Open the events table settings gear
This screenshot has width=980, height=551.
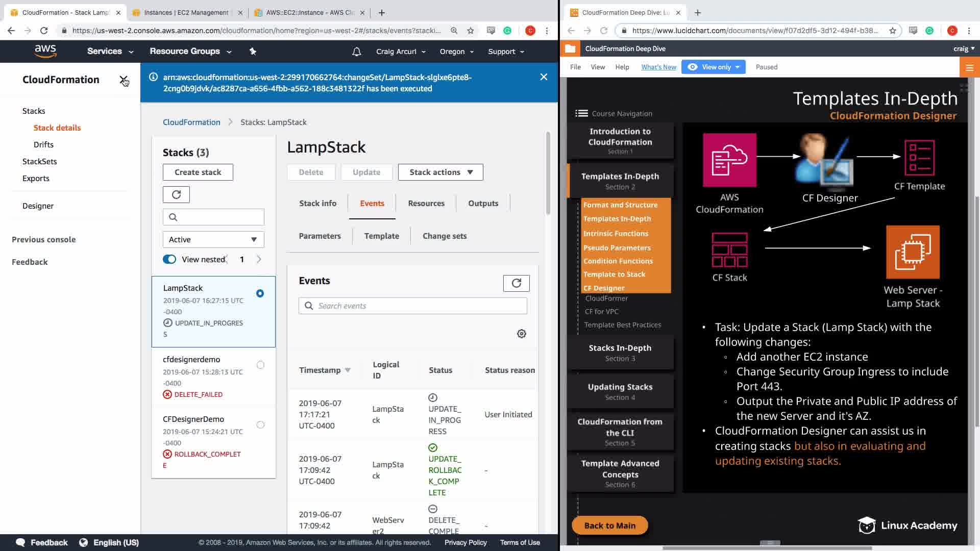[x=521, y=334]
